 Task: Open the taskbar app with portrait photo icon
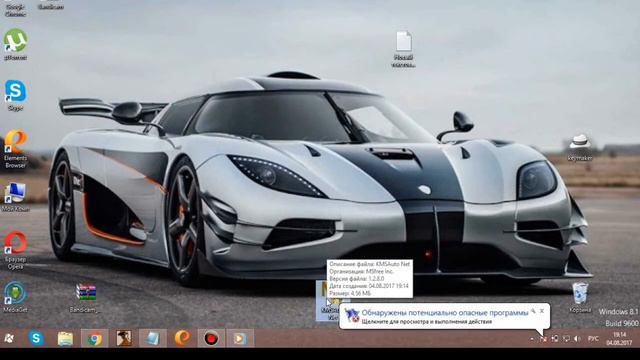124,338
